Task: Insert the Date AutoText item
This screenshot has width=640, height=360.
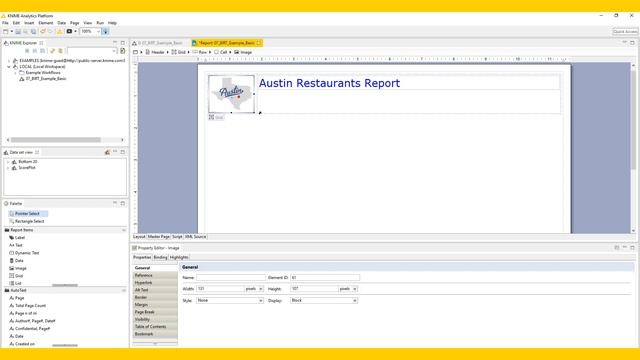Action: 16,336
